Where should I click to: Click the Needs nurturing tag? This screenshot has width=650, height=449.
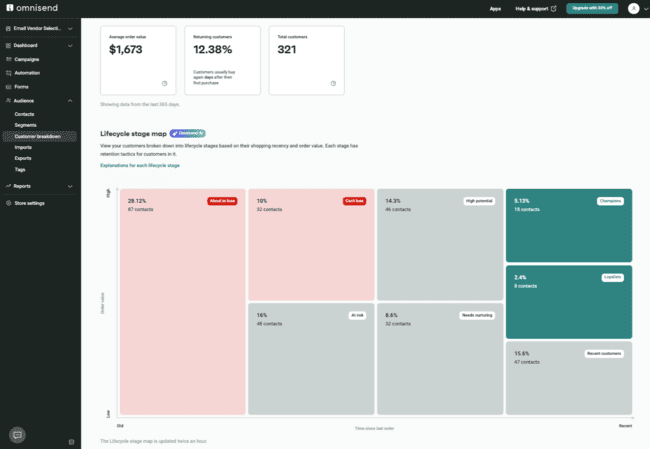pos(477,316)
